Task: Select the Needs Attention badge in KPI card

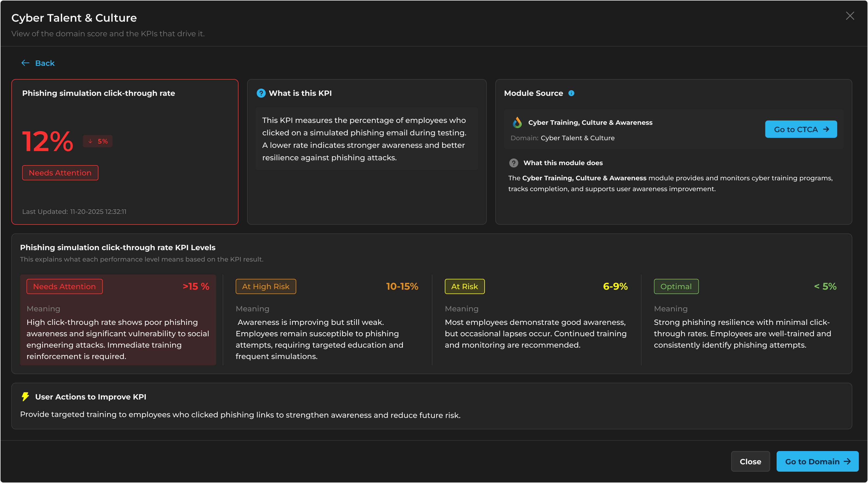Action: coord(60,173)
